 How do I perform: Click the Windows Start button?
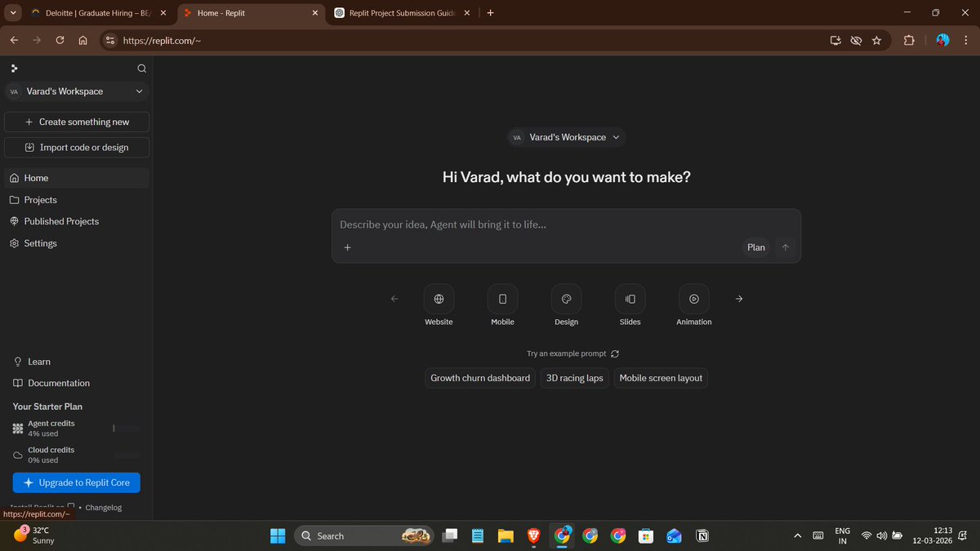[278, 535]
